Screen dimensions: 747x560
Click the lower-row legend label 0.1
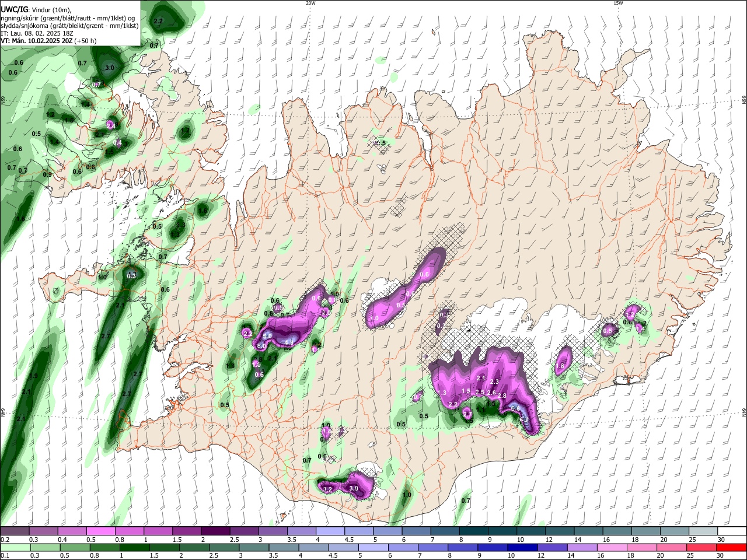5,556
